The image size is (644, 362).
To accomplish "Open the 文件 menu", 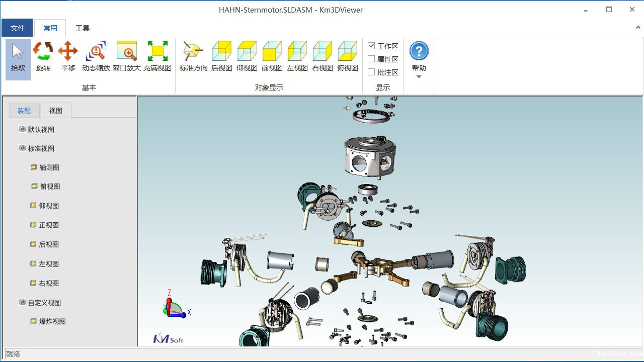I will point(18,28).
